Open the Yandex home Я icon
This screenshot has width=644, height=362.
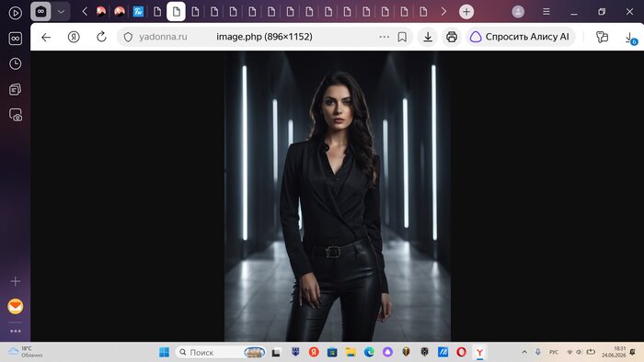click(x=74, y=37)
